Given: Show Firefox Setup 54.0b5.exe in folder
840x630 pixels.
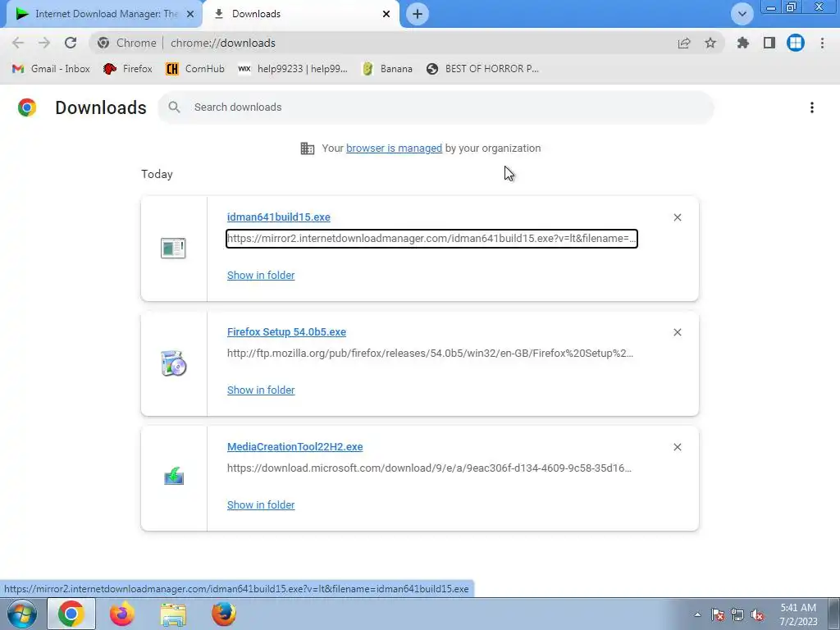Looking at the screenshot, I should point(261,390).
